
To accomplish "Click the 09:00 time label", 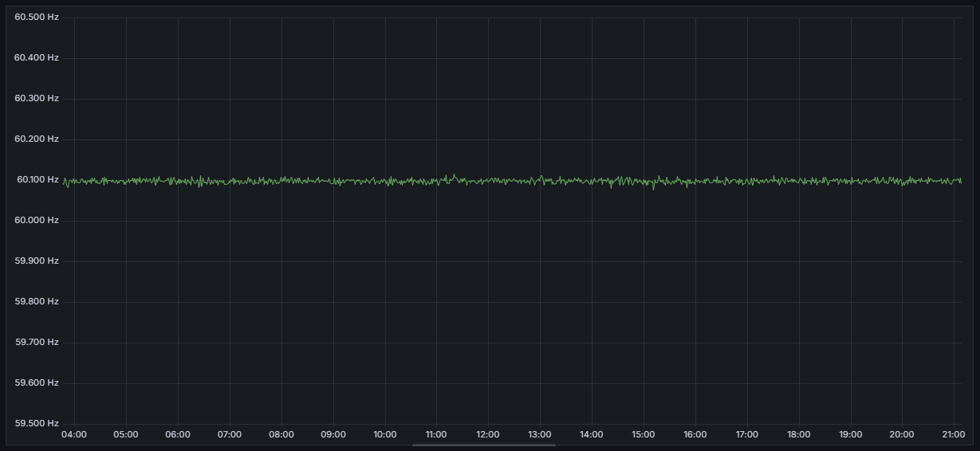I will 333,434.
